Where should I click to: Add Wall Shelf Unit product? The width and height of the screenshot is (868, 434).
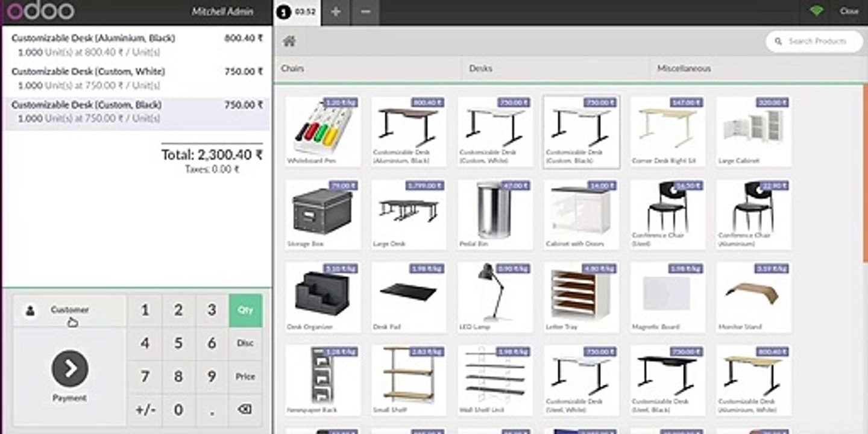[x=495, y=380]
